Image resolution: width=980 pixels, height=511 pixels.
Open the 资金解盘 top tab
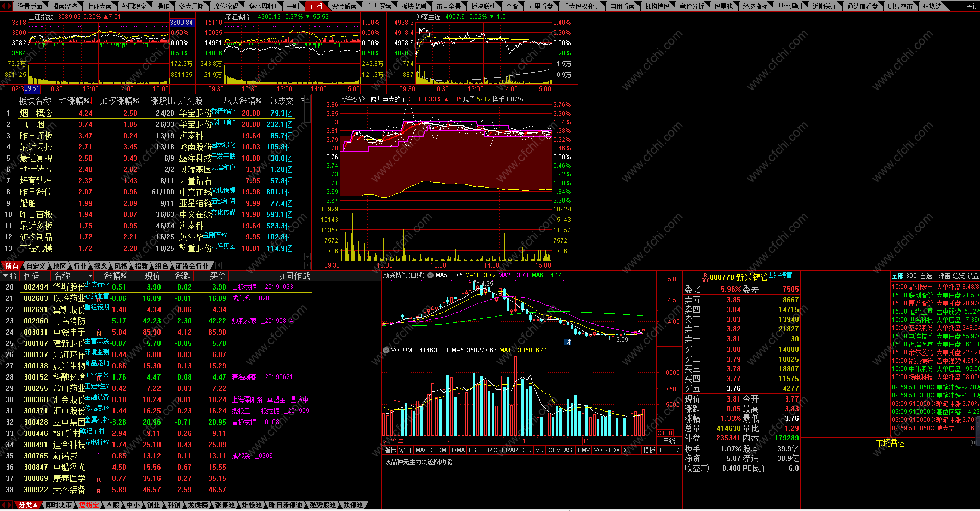click(345, 6)
